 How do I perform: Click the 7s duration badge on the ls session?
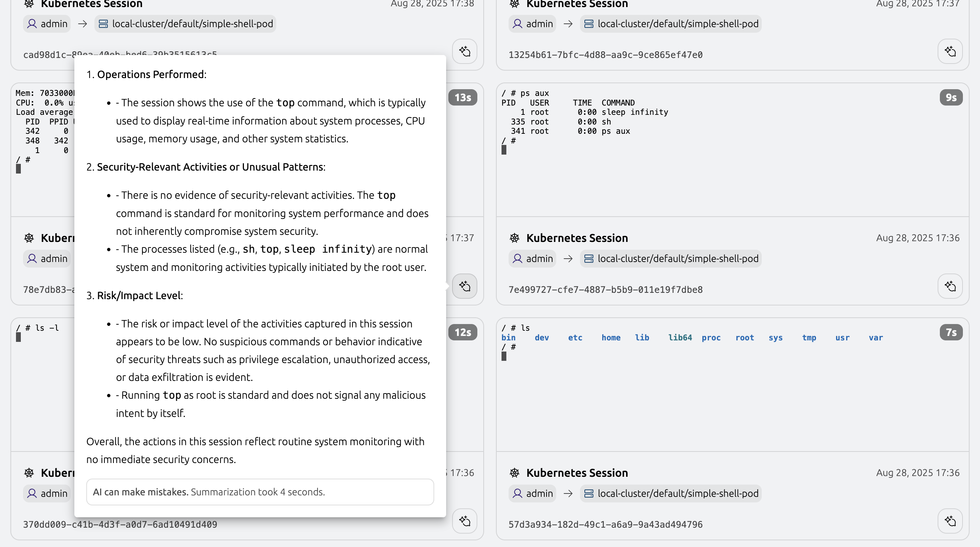pos(951,332)
